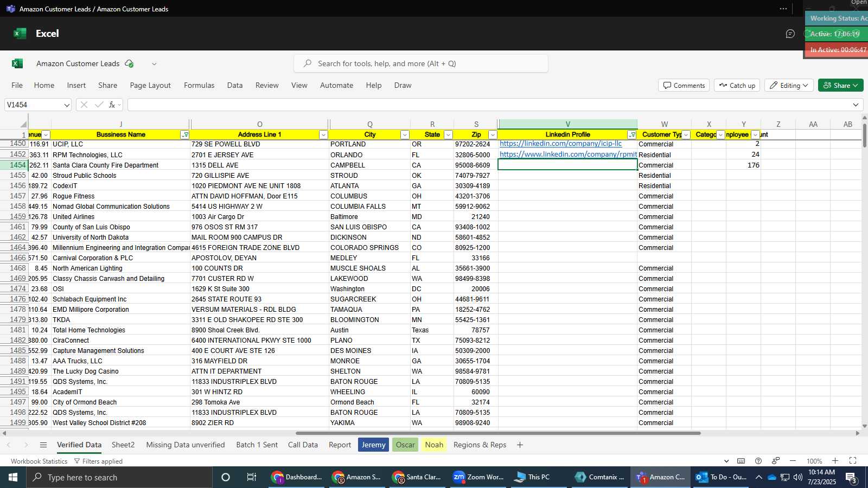
Task: Open the blue Jeremy sheet tab
Action: pos(373,445)
